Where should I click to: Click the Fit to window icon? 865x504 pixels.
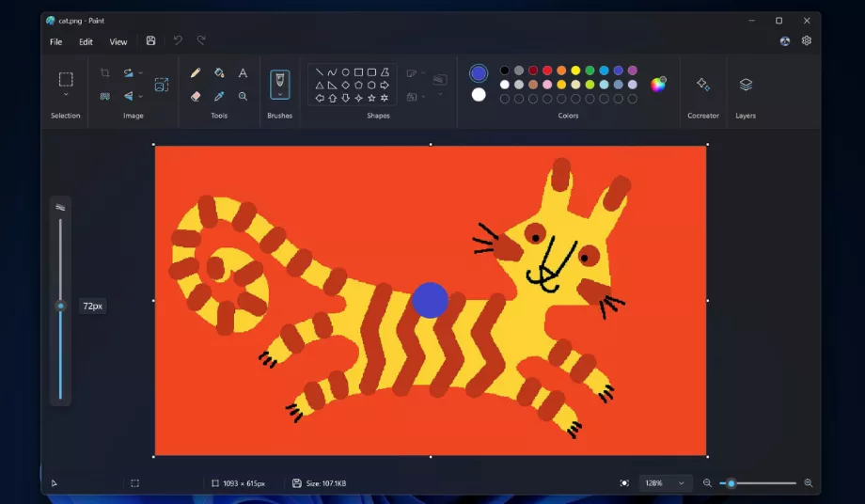point(624,483)
